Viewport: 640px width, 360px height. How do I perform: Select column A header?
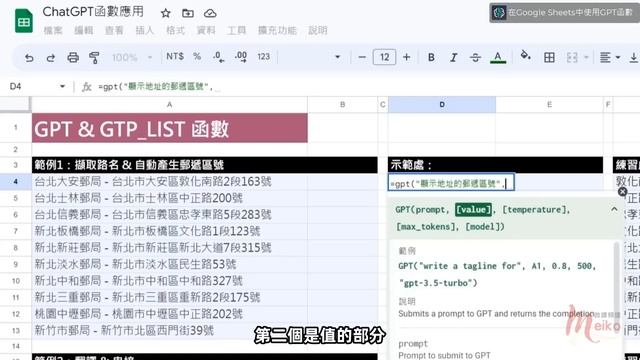[x=169, y=104]
